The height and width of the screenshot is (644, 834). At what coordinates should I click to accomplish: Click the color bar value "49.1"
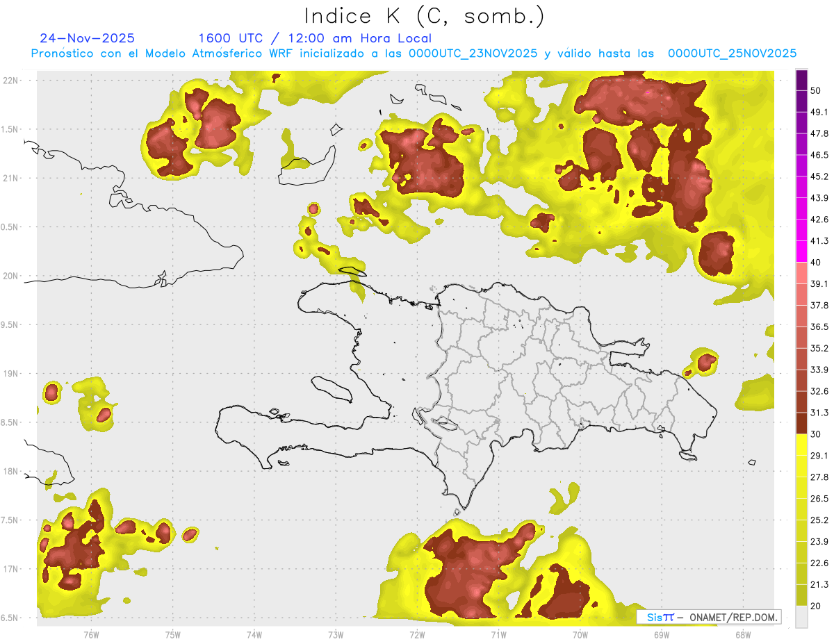[819, 113]
